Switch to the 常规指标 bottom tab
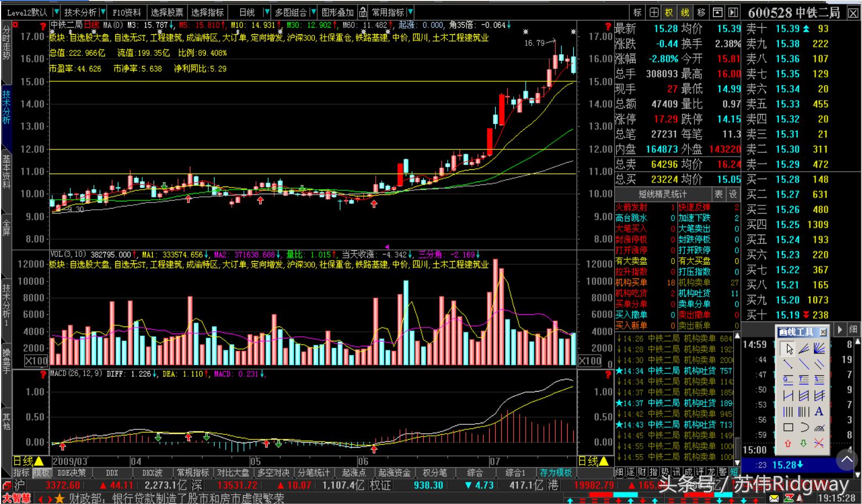The image size is (862, 504). point(193,473)
